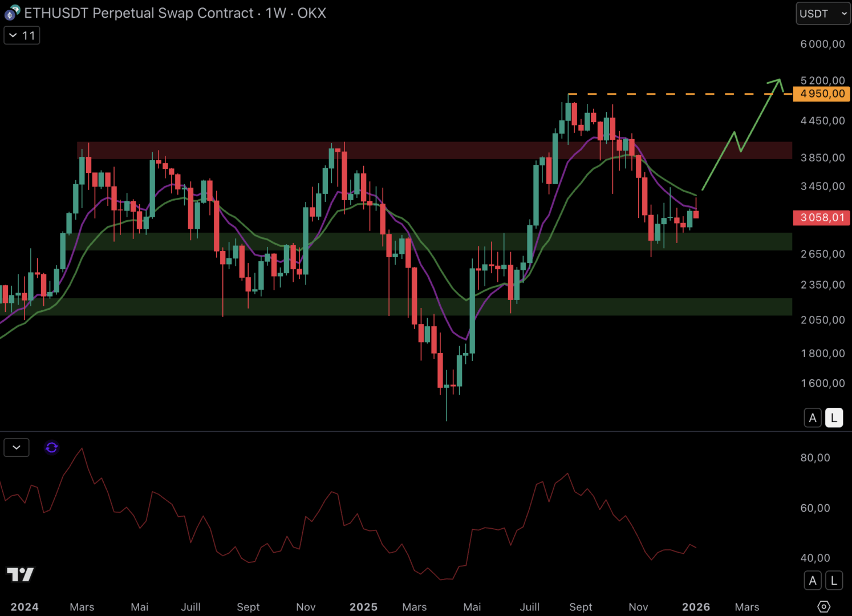Click the 2026 label on the time axis
This screenshot has height=616, width=852.
click(696, 607)
